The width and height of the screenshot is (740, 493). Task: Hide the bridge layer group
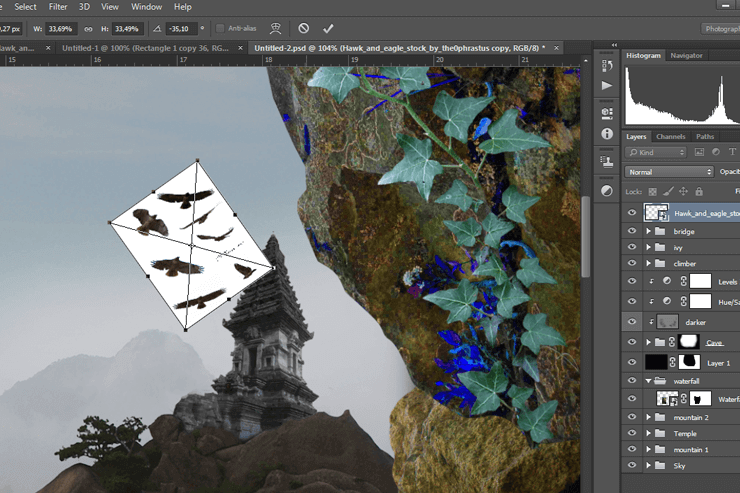[631, 231]
